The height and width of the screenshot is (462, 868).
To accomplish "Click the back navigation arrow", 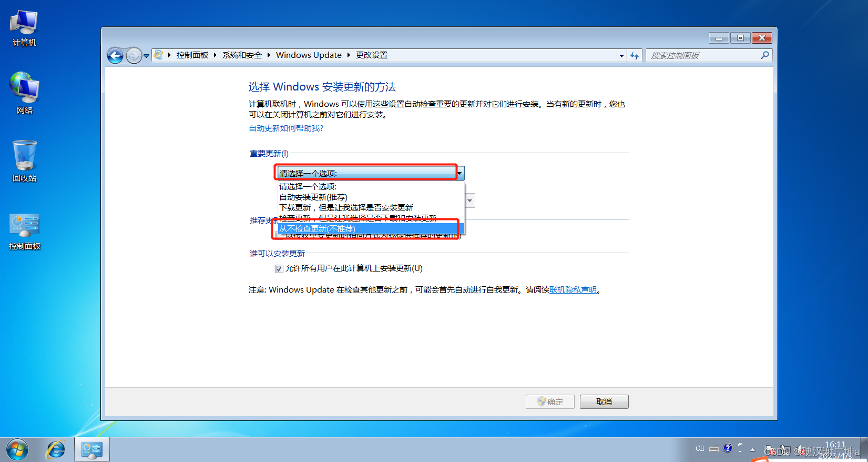I will [x=115, y=55].
